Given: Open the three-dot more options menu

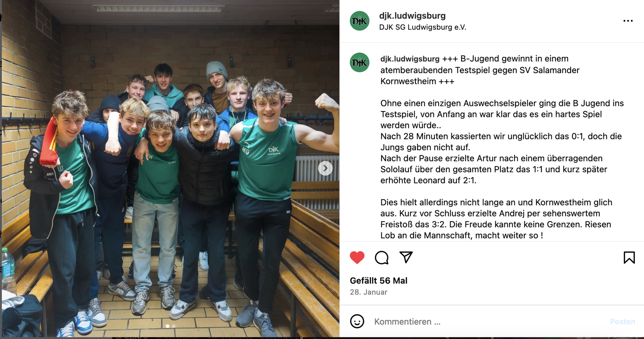Looking at the screenshot, I should coord(628,21).
